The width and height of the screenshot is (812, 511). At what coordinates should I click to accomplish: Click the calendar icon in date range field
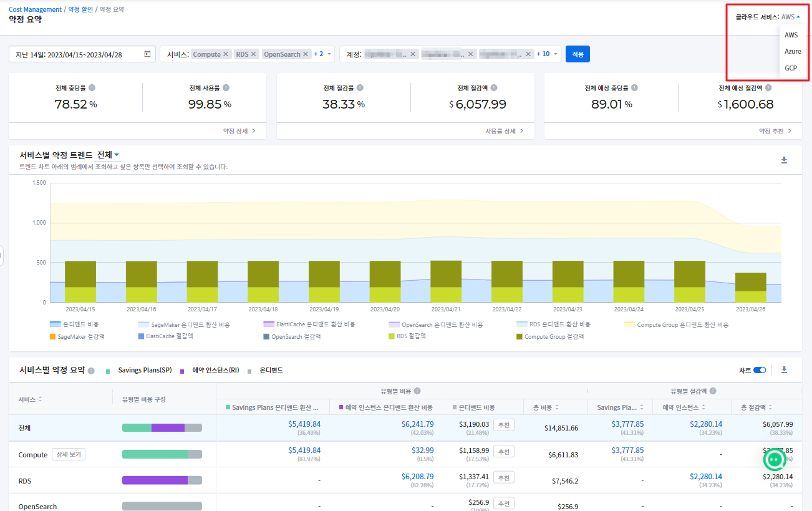pyautogui.click(x=147, y=54)
